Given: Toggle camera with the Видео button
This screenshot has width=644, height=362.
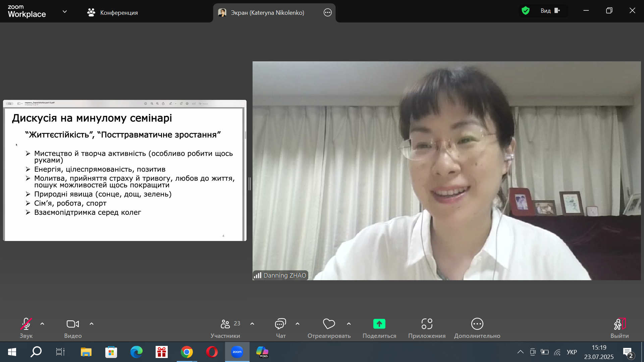Looking at the screenshot, I should (73, 328).
